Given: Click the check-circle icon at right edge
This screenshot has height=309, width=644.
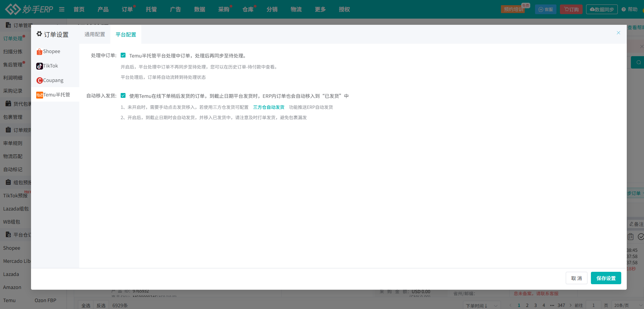Looking at the screenshot, I should tap(641, 237).
